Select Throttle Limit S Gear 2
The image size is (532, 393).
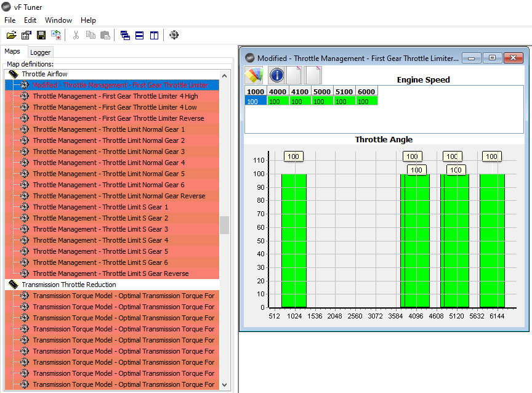click(100, 218)
